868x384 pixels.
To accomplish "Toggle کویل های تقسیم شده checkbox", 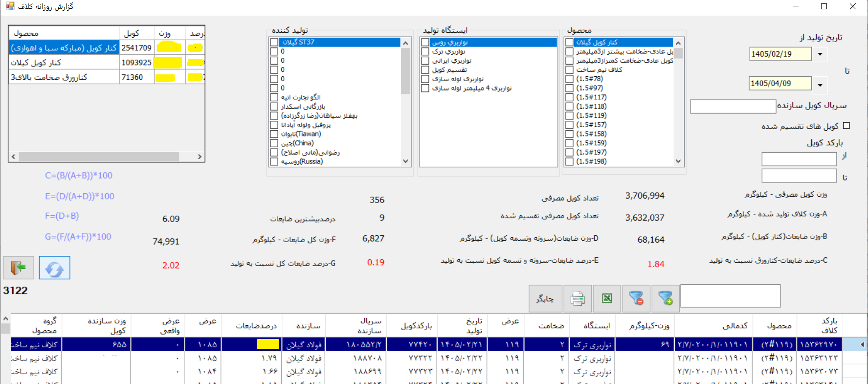I will (846, 126).
